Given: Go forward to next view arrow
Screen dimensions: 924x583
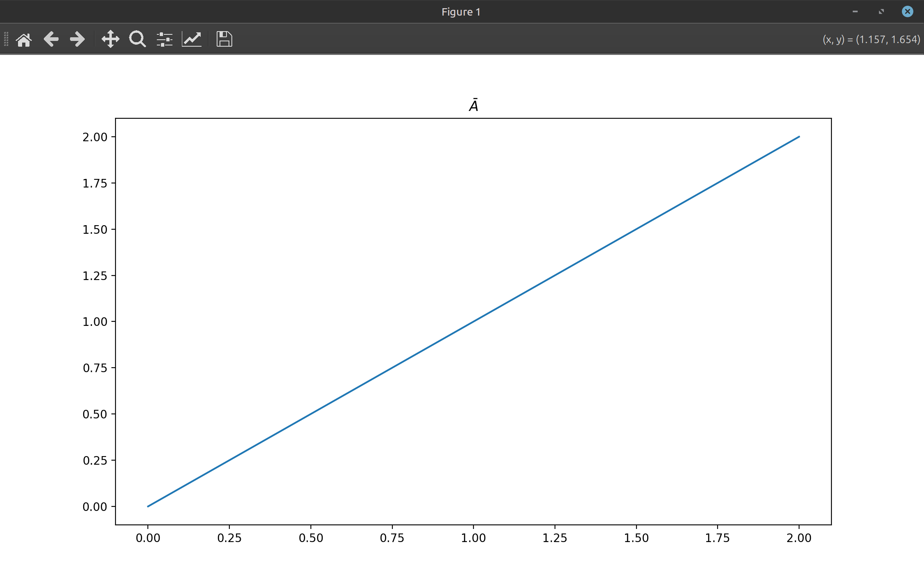Looking at the screenshot, I should click(x=77, y=39).
